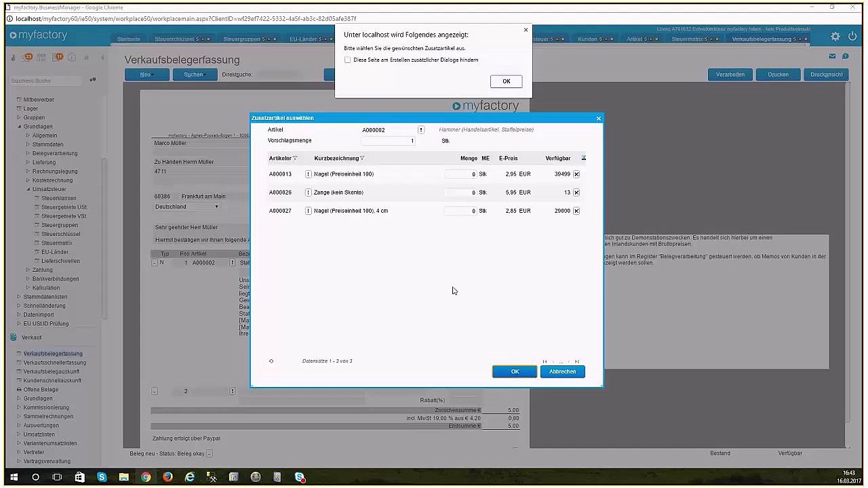Switch to the Verkaufsbelegerfassung tab

[762, 39]
